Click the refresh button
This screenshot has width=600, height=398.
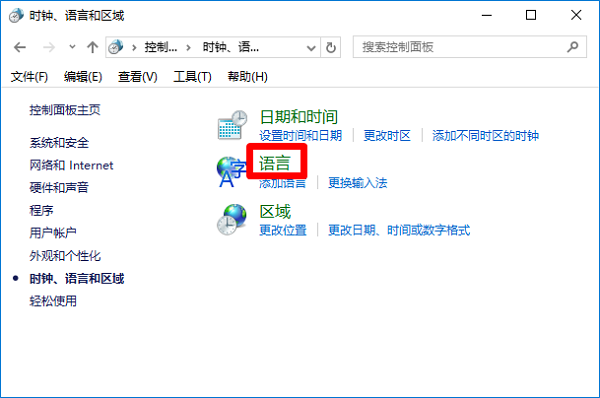[331, 48]
